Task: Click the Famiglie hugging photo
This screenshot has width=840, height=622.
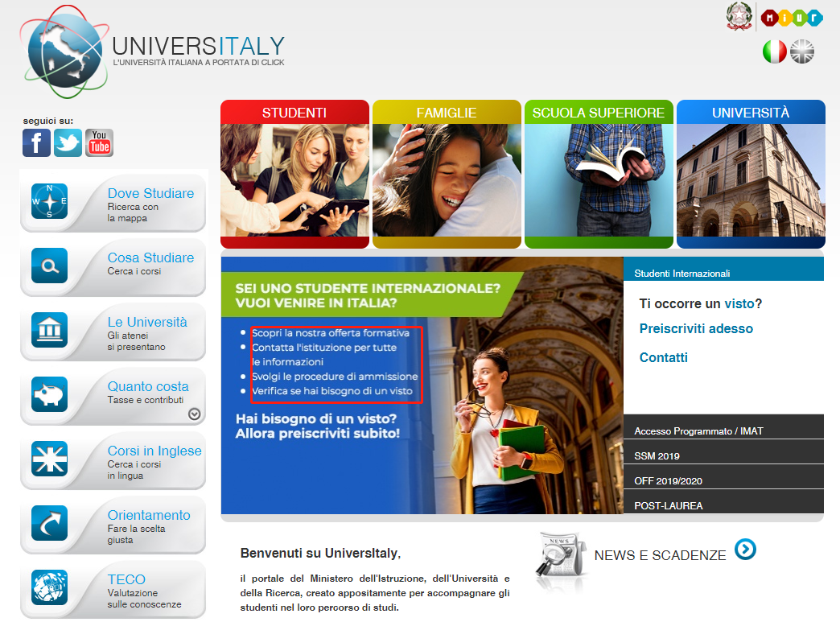Action: click(447, 180)
